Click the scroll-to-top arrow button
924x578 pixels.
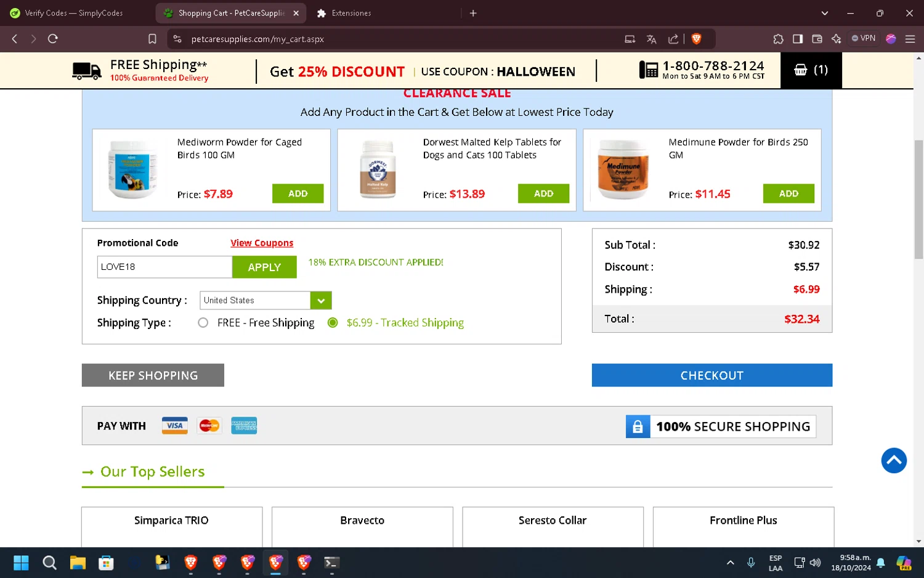click(894, 460)
